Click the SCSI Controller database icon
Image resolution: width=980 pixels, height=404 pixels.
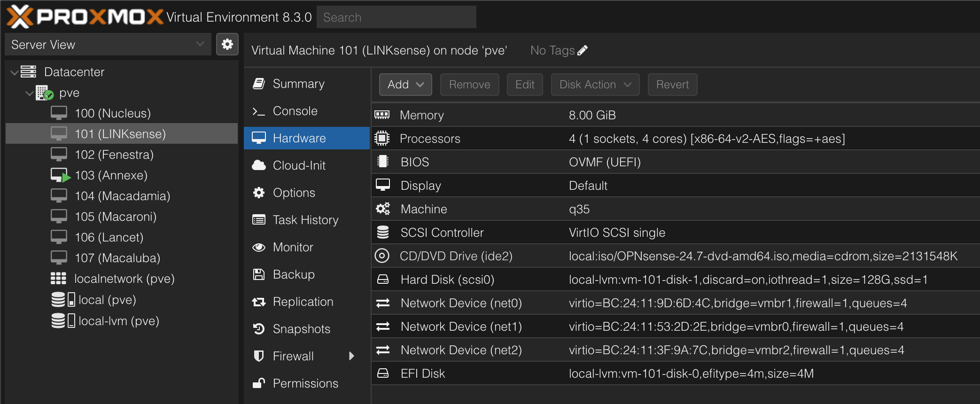pos(383,232)
